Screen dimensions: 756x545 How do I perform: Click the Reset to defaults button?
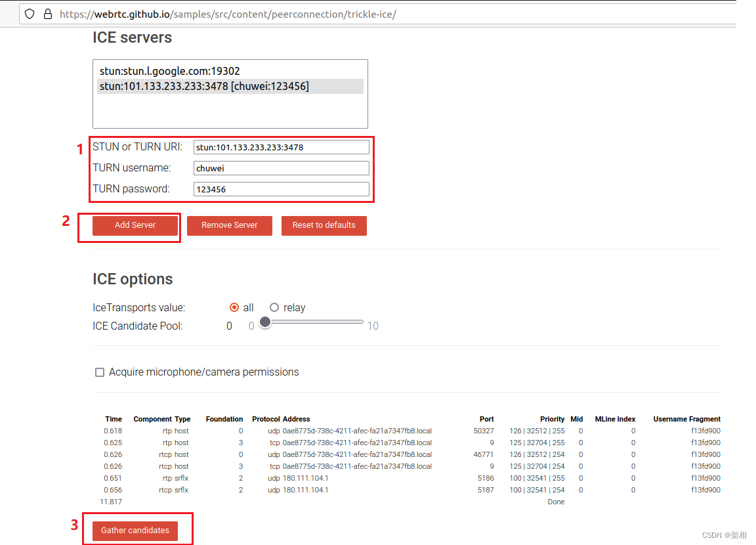pos(324,225)
